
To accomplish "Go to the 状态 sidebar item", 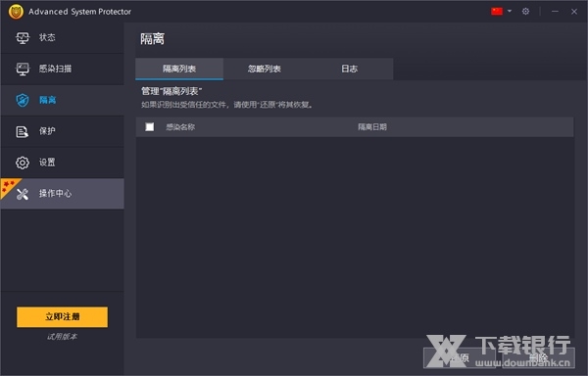I will 63,38.
